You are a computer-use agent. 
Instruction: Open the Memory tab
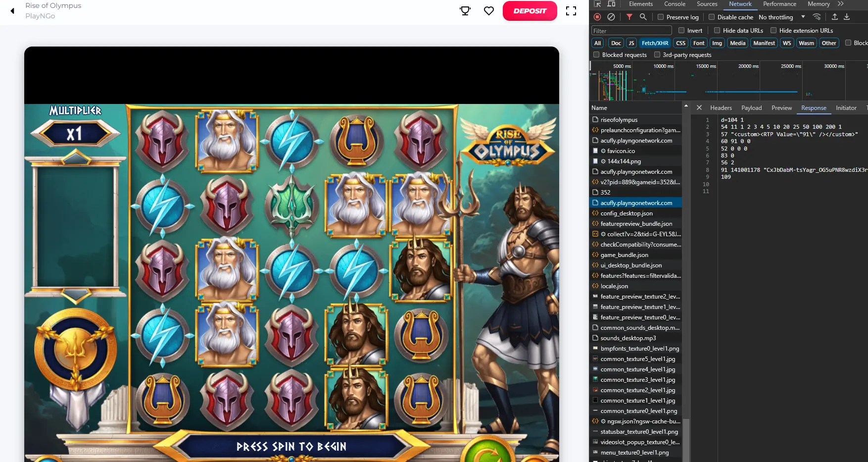click(819, 4)
